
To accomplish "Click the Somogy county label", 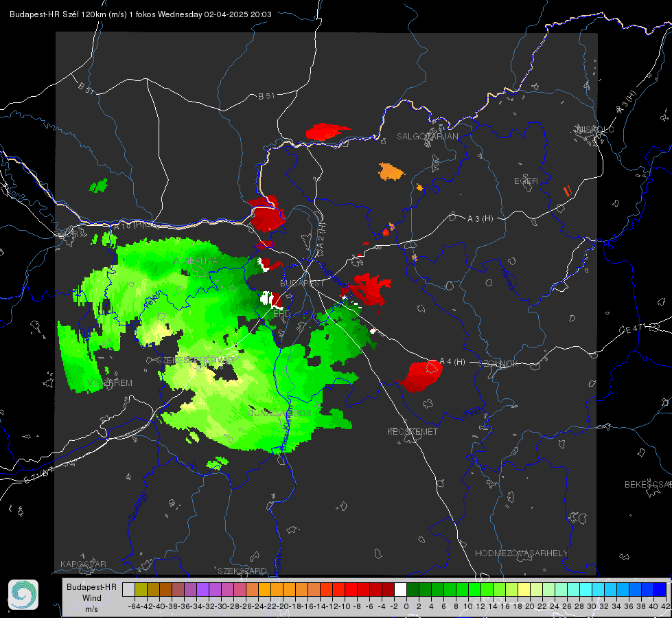I will pos(137,507).
